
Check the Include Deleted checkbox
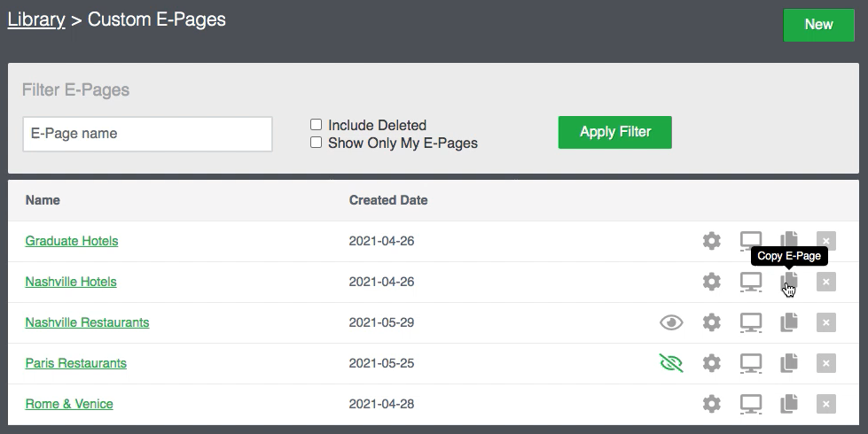[x=317, y=125]
